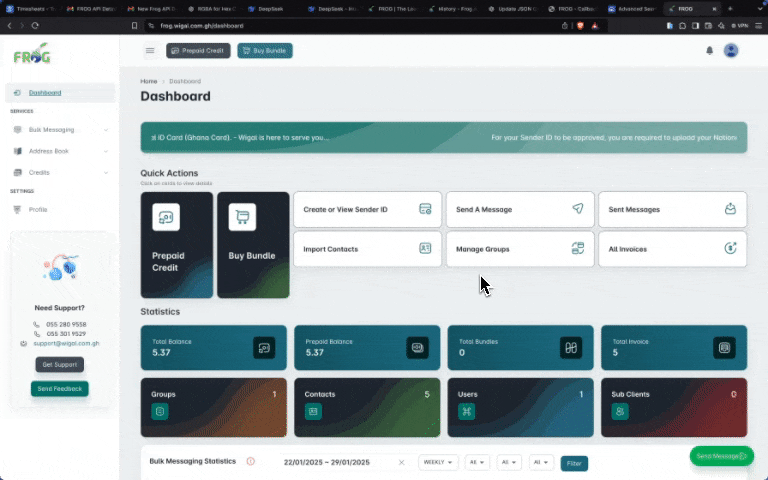The image size is (768, 480).
Task: Open a new browser tab
Action: (x=730, y=9)
